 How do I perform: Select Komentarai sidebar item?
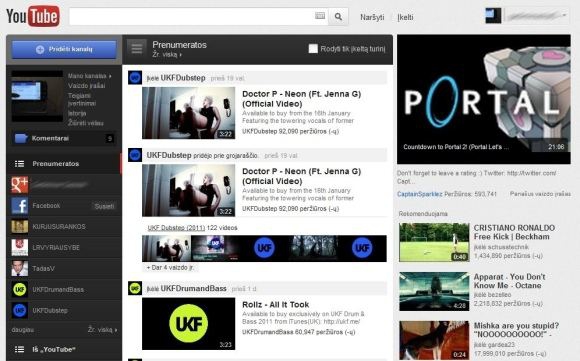point(64,138)
